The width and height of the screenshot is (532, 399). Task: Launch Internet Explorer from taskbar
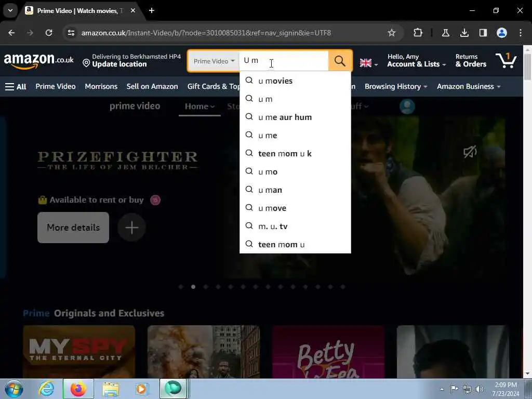(46, 389)
